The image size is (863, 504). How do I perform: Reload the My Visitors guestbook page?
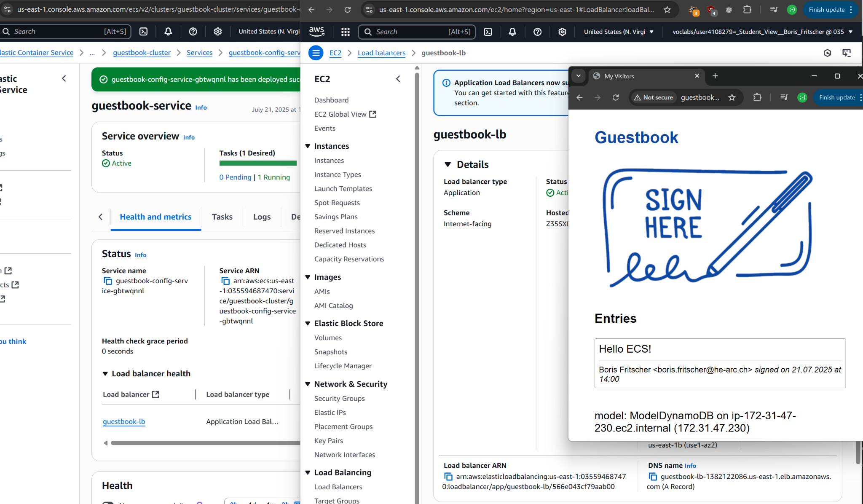pyautogui.click(x=616, y=97)
